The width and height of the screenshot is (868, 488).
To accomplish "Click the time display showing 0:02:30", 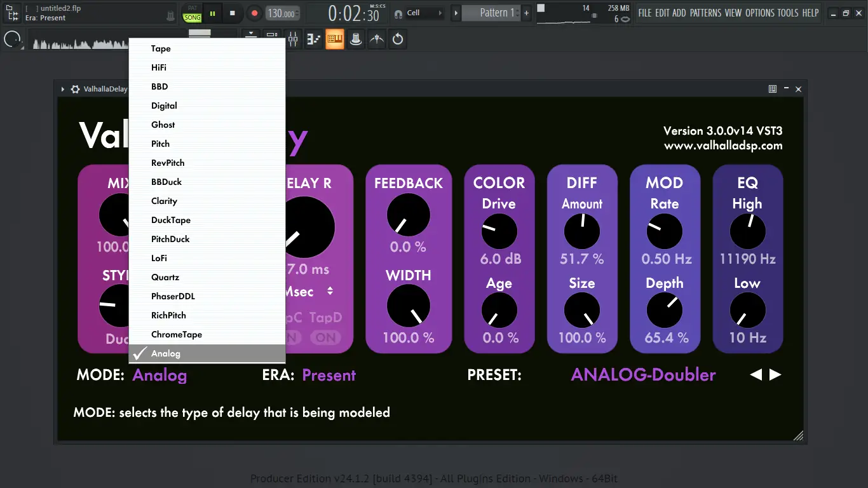I will coord(353,13).
